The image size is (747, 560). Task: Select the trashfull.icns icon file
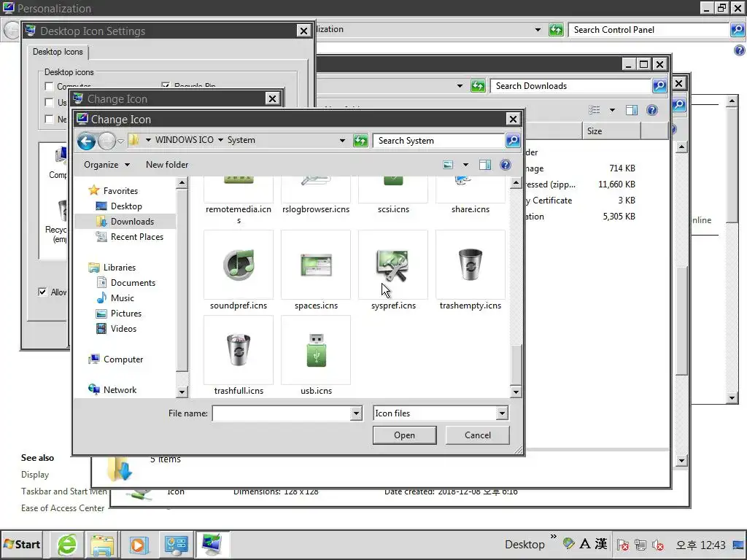click(239, 355)
